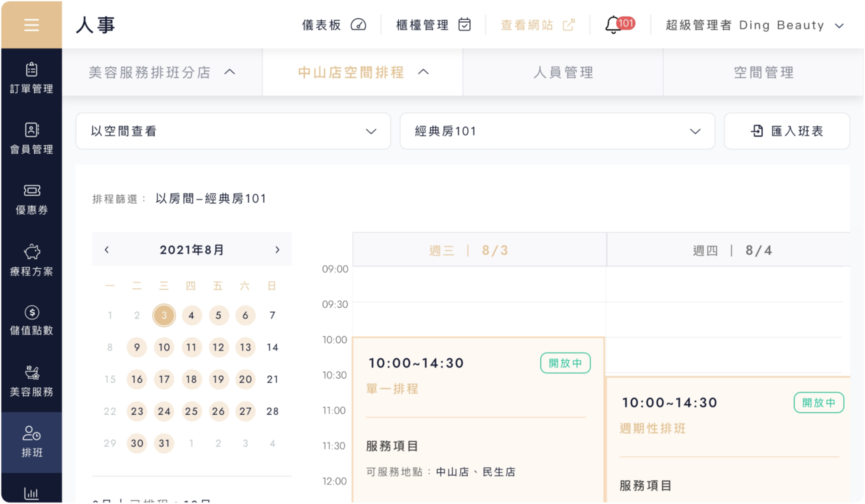
Task: Select the 週三 8/3 column header
Action: point(480,250)
